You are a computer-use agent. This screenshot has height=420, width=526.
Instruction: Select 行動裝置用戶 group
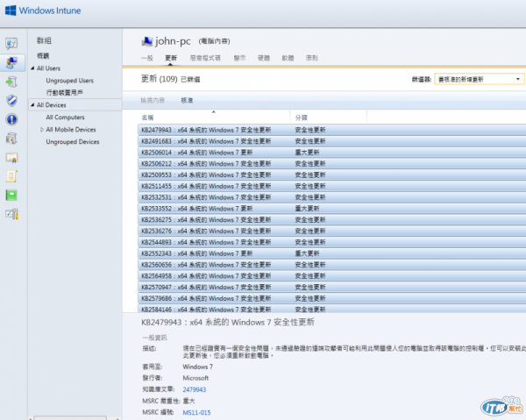[x=64, y=93]
